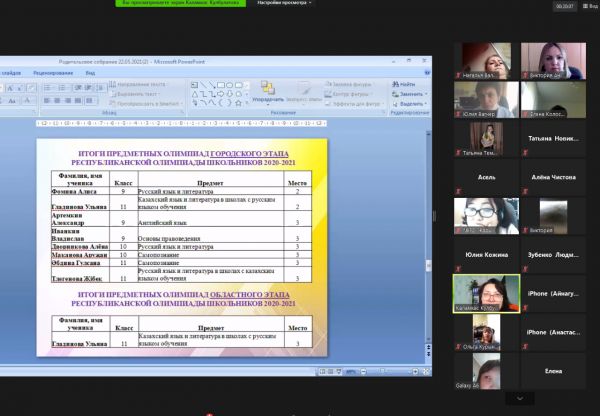
Task: Switch to the Вид ribbon tab
Action: click(x=90, y=73)
